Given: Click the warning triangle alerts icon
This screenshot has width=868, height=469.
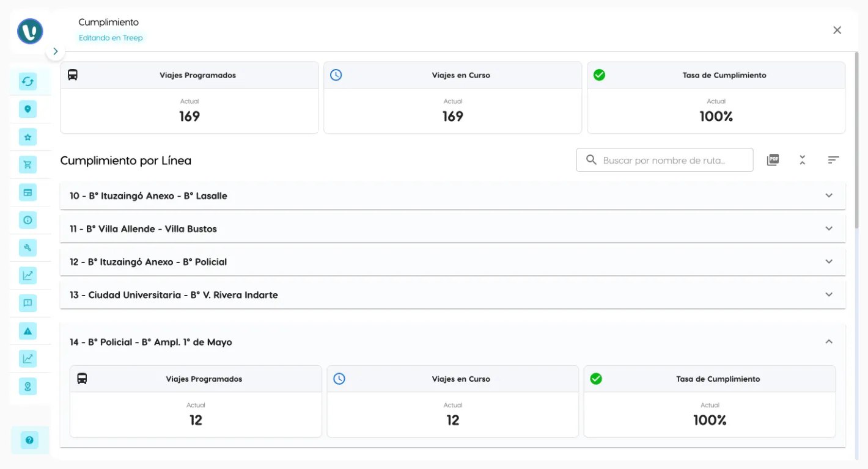Looking at the screenshot, I should pyautogui.click(x=28, y=331).
